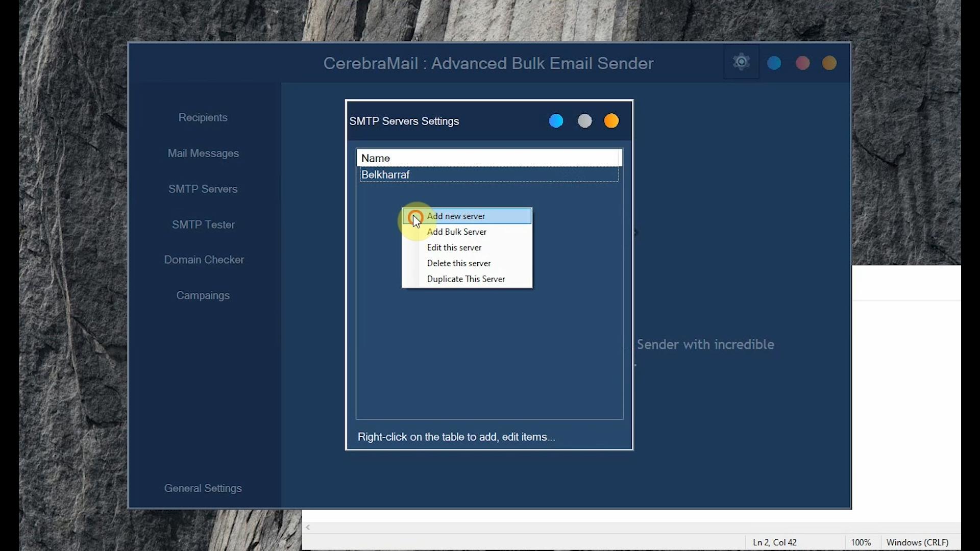Viewport: 980px width, 551px height.
Task: Click the red circle icon in main title bar
Action: (x=802, y=63)
